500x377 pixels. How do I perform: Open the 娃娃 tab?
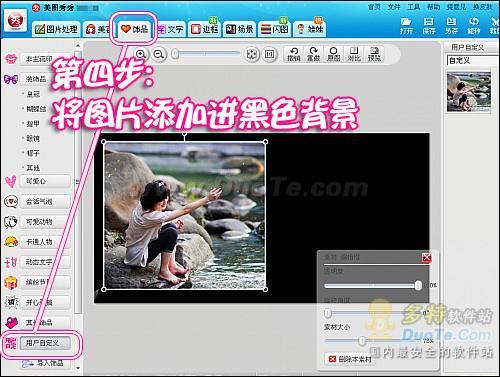310,29
